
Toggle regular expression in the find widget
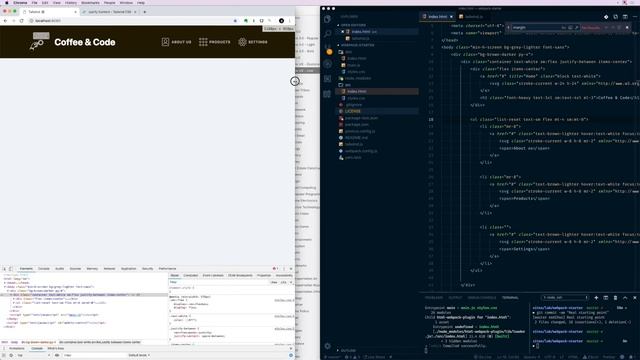point(576,27)
